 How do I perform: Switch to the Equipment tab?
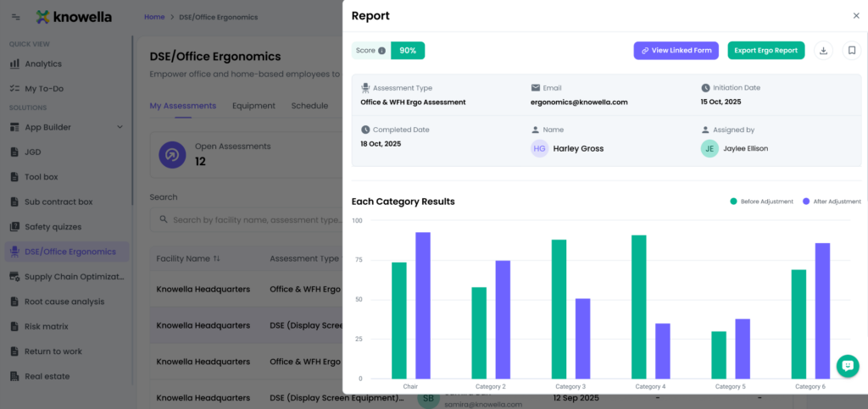(253, 106)
